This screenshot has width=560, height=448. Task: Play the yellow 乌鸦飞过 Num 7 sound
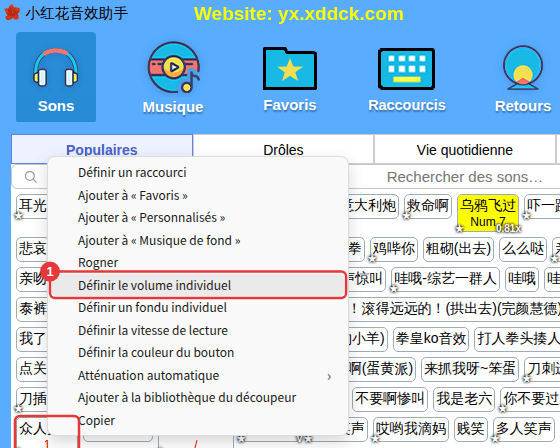pos(488,213)
